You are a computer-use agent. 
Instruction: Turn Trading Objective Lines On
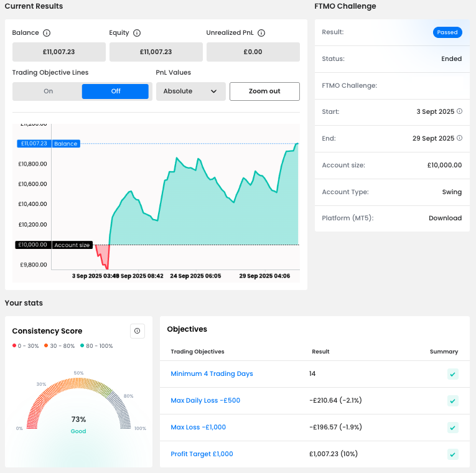coord(48,91)
